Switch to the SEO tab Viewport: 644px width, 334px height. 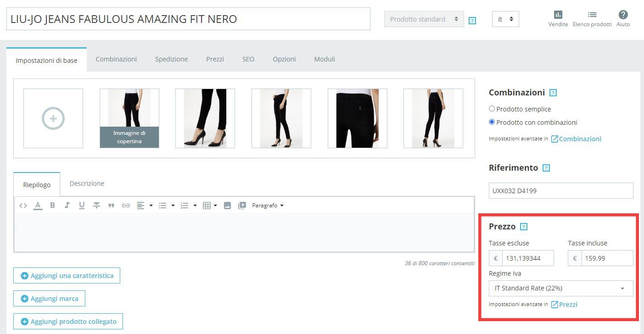point(248,59)
